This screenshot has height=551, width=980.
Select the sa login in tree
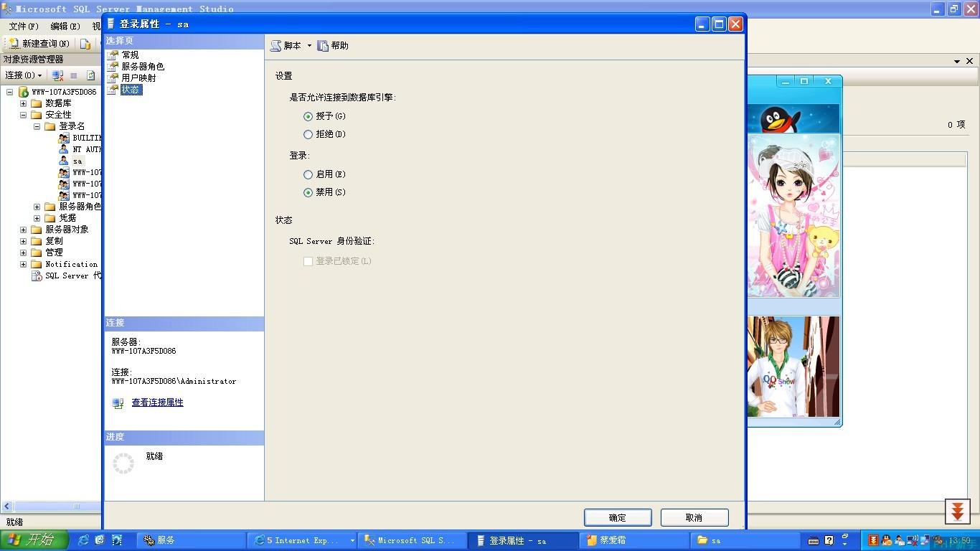(77, 161)
